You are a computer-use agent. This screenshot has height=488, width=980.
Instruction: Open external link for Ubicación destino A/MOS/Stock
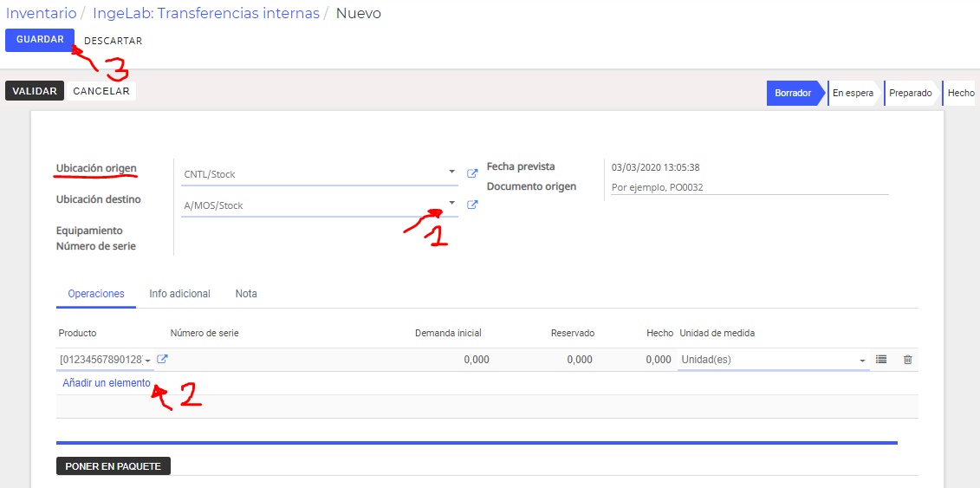472,205
